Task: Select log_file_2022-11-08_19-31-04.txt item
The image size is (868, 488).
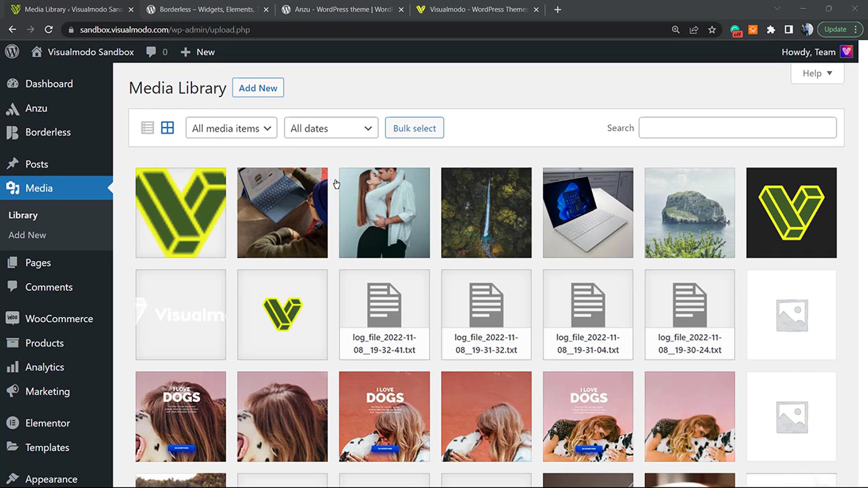Action: coord(588,314)
